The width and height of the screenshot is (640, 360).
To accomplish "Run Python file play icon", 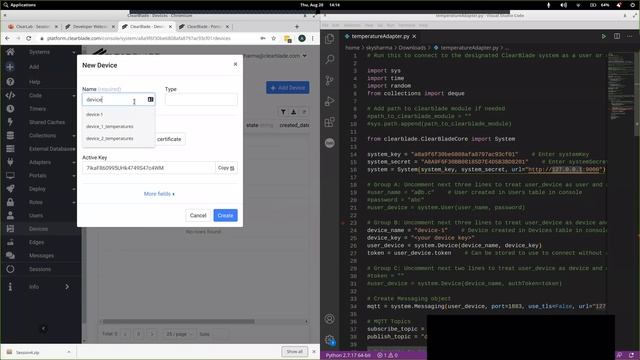I will (x=603, y=36).
